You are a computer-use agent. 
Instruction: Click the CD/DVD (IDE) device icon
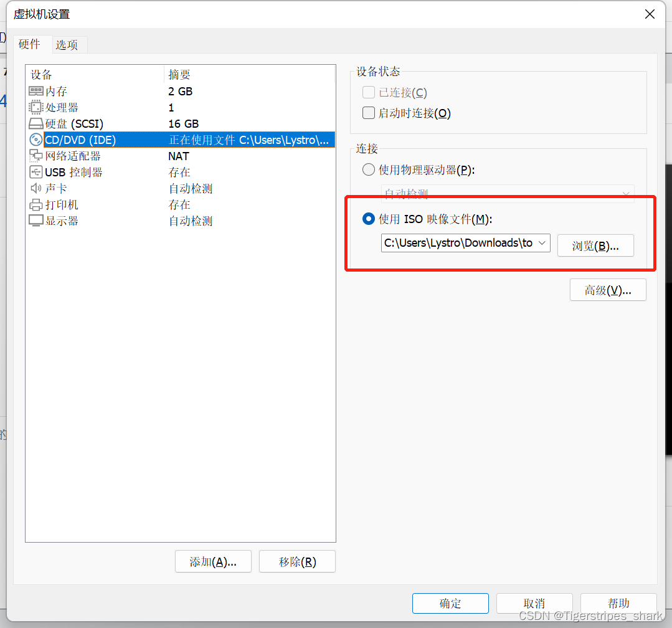click(x=36, y=140)
